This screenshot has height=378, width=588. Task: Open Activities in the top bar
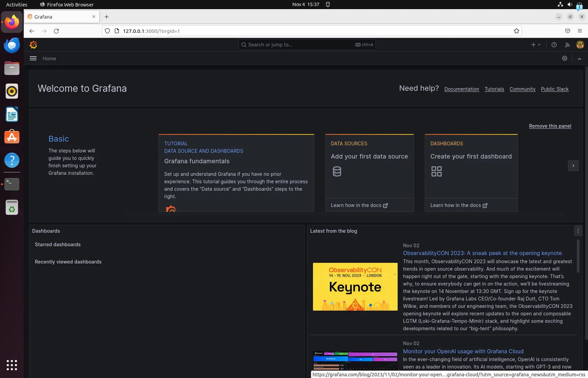[x=16, y=4]
